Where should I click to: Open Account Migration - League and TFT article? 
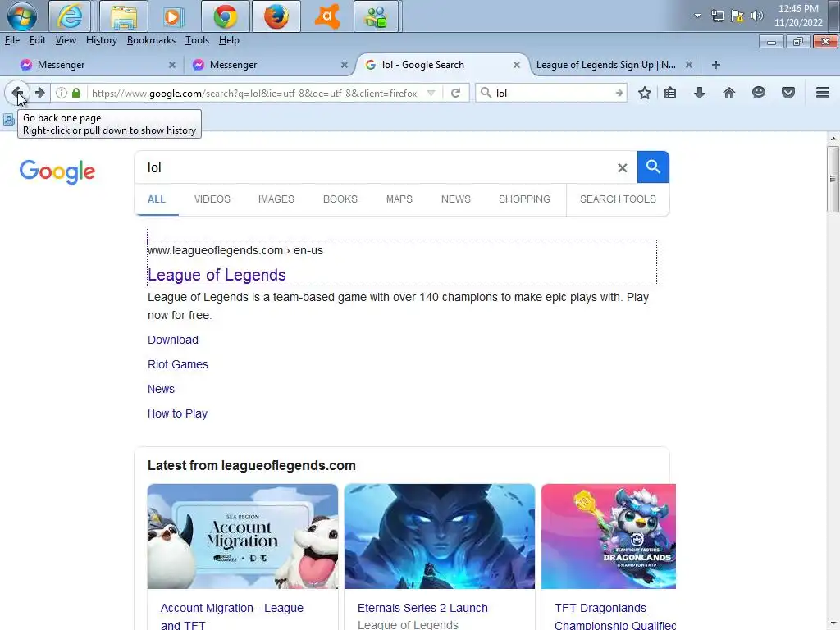pos(232,616)
